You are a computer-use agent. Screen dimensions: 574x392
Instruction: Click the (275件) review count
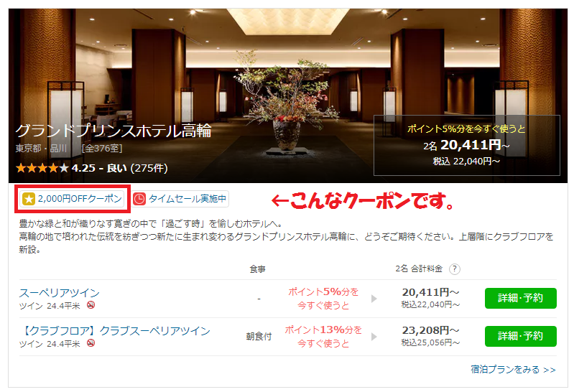[x=149, y=168]
